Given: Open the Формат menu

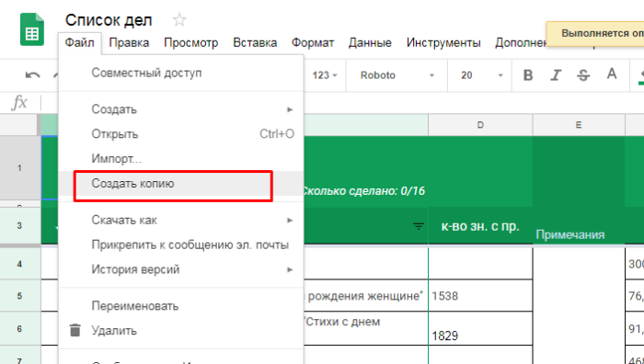Looking at the screenshot, I should [313, 42].
